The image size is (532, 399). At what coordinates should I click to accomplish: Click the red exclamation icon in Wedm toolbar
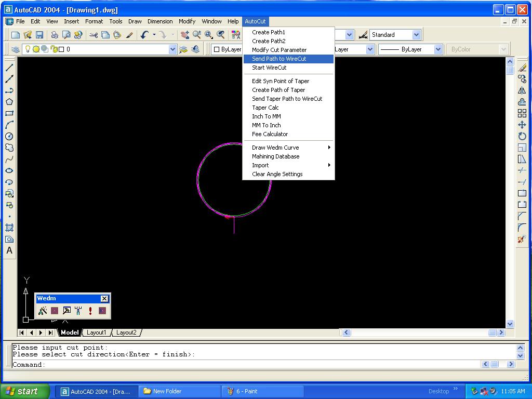(x=90, y=311)
